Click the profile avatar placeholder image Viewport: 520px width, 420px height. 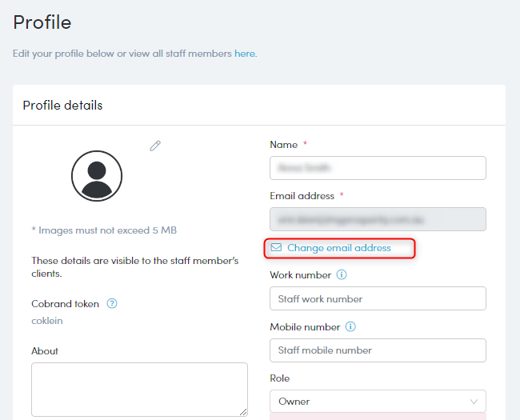[97, 175]
